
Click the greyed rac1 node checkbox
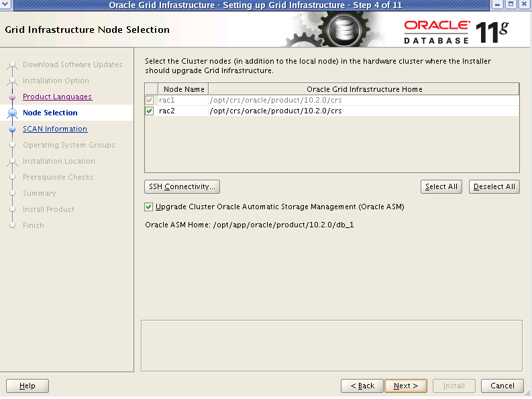point(150,100)
